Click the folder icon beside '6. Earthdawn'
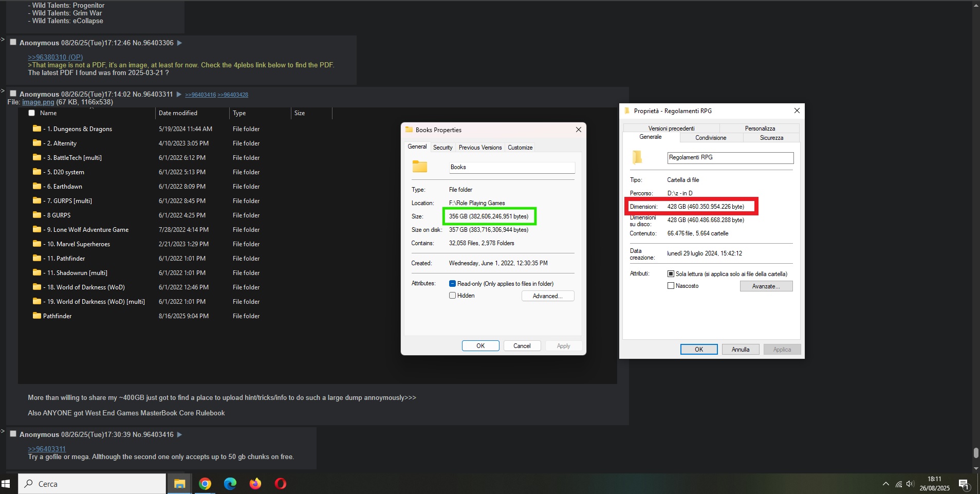The height and width of the screenshot is (494, 980). [x=37, y=186]
